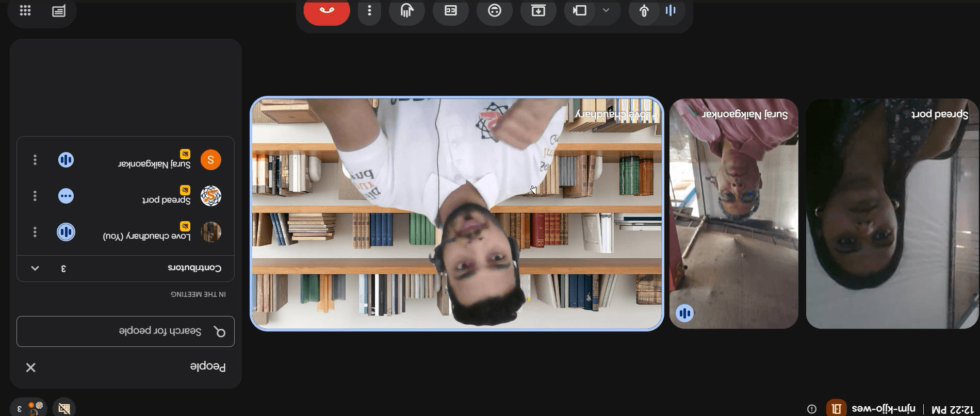Select Suraj Naikgaonkar's video tile
This screenshot has height=416, width=980.
pyautogui.click(x=733, y=213)
